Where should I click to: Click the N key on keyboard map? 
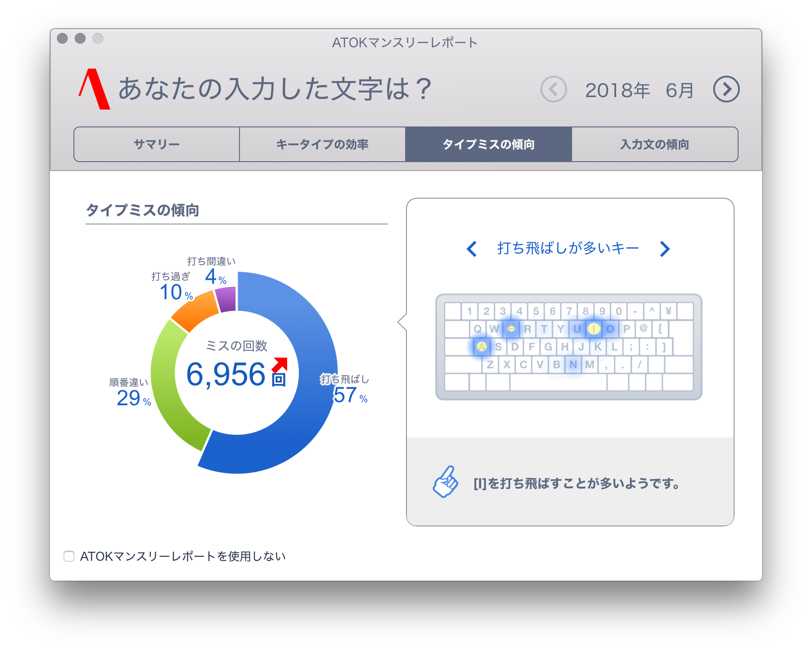click(x=573, y=364)
